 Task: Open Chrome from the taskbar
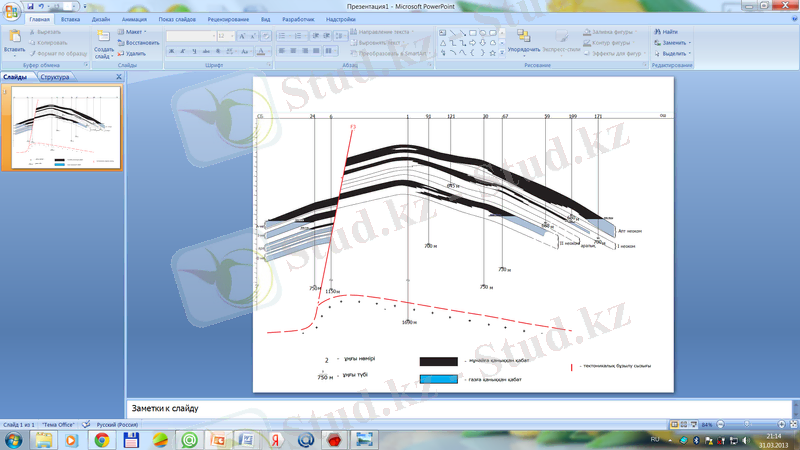(101, 439)
